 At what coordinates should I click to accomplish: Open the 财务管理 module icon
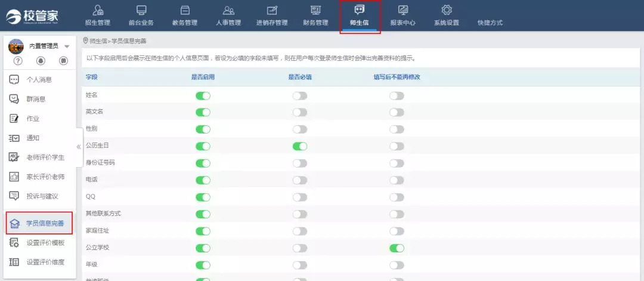[315, 10]
